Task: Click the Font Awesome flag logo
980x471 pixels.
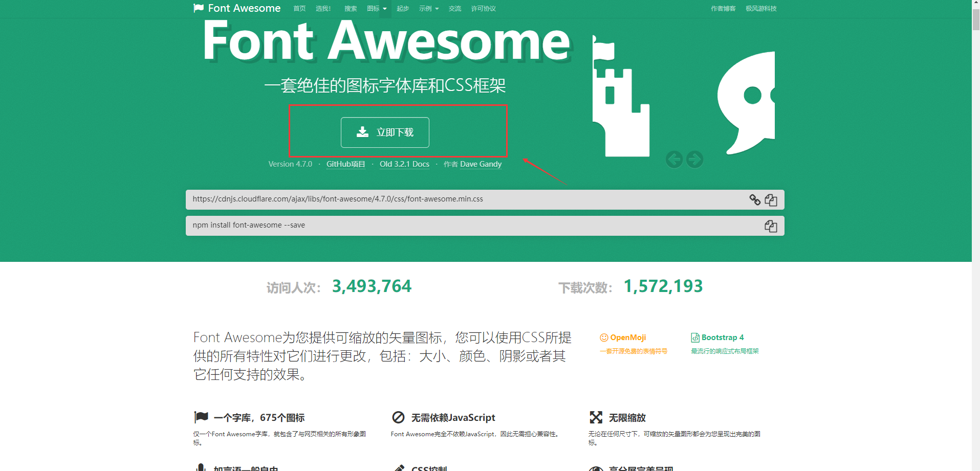Action: (x=199, y=8)
